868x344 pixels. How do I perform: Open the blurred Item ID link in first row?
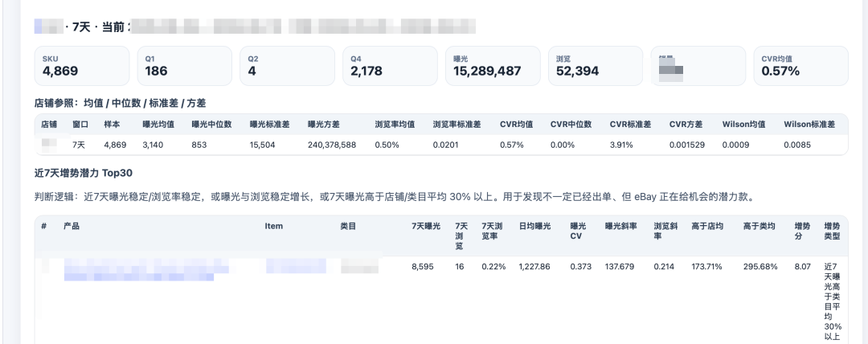tap(296, 266)
